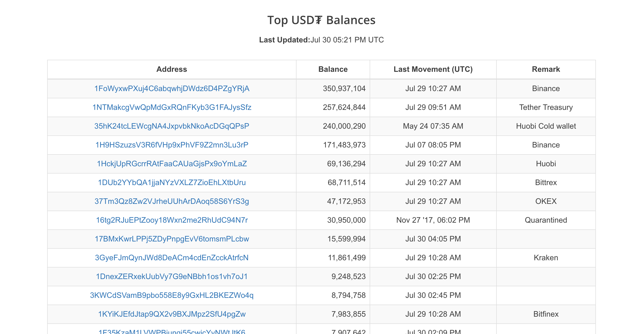Image resolution: width=644 pixels, height=334 pixels.
Task: Click address 3KWCdSVamB9pbo558E8y9GxHL2BKEZWo4q
Action: 172,295
